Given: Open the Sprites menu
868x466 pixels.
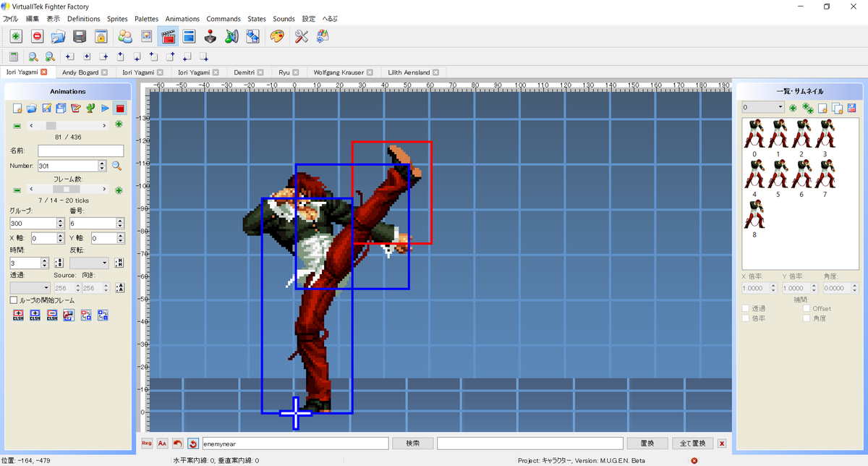Looking at the screenshot, I should point(118,19).
